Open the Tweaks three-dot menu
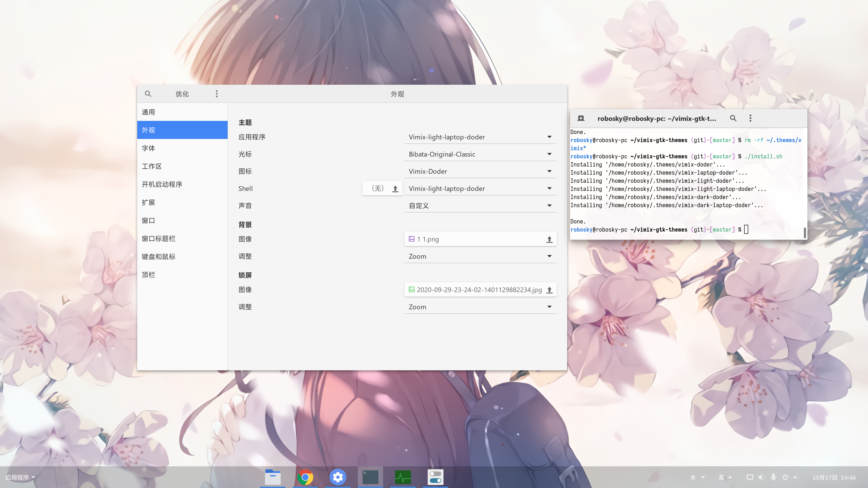 click(217, 94)
